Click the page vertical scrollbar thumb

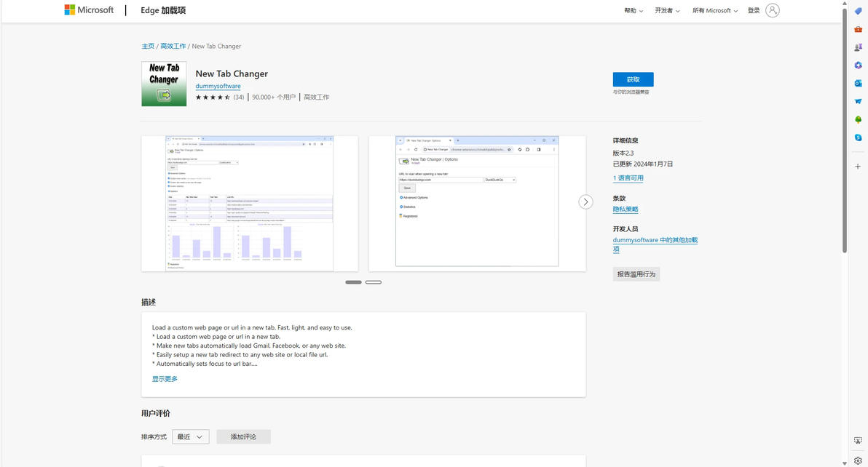845,130
